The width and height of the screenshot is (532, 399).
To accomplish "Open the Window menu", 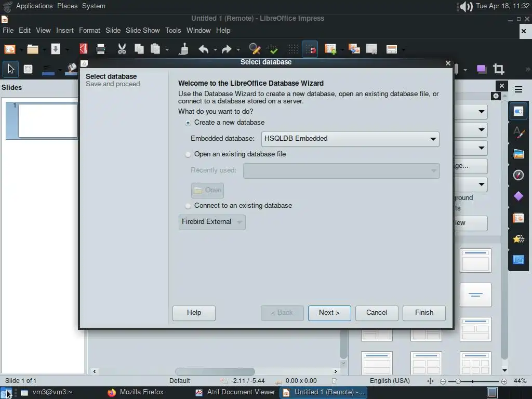I will pyautogui.click(x=198, y=31).
